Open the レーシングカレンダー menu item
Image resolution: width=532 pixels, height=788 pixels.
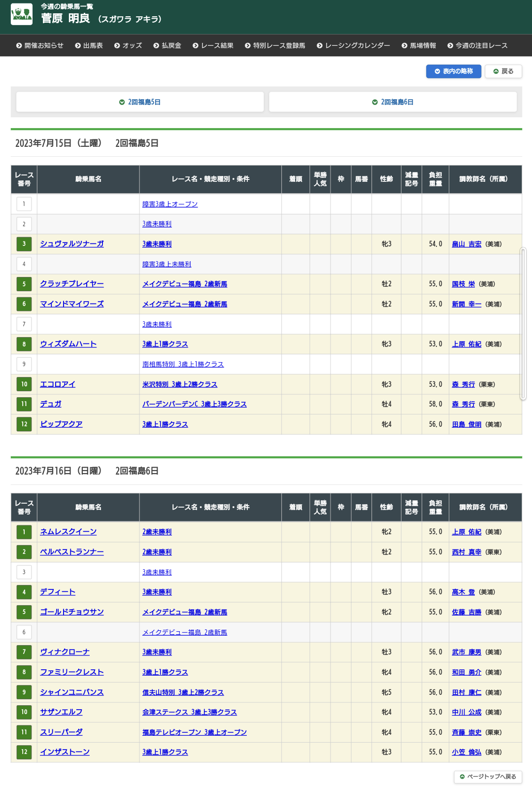click(353, 45)
